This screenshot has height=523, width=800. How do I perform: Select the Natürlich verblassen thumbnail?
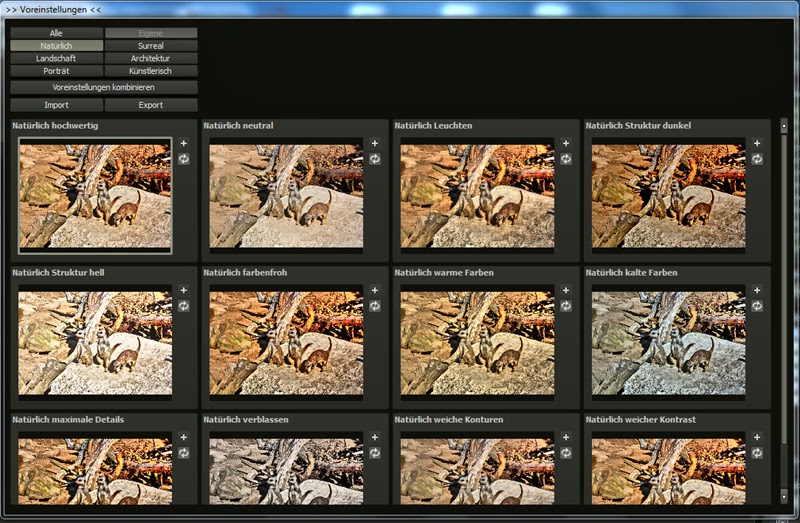click(x=286, y=468)
